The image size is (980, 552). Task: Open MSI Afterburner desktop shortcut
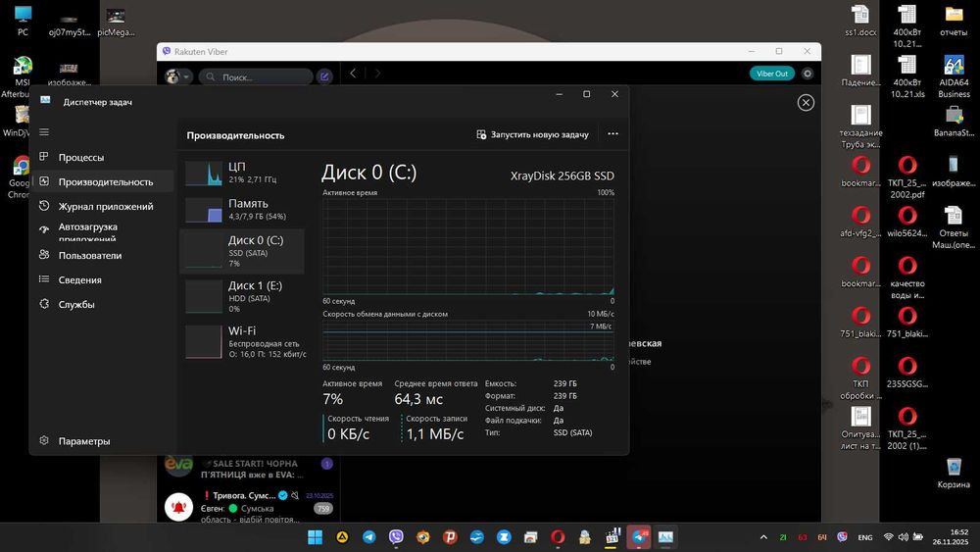click(x=22, y=76)
